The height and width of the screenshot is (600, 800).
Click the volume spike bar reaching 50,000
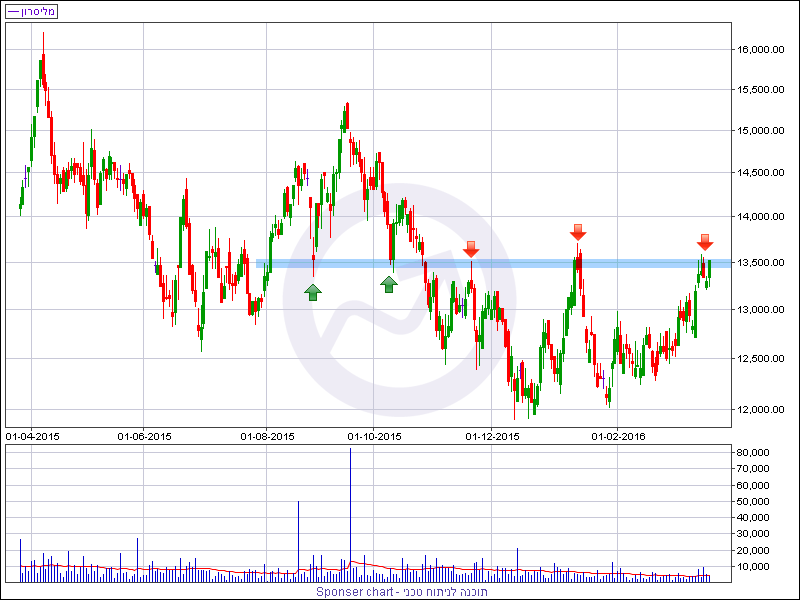click(298, 541)
